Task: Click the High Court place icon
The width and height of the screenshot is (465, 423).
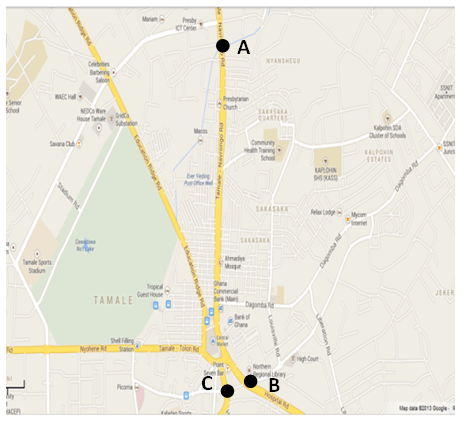Action: pos(293,359)
